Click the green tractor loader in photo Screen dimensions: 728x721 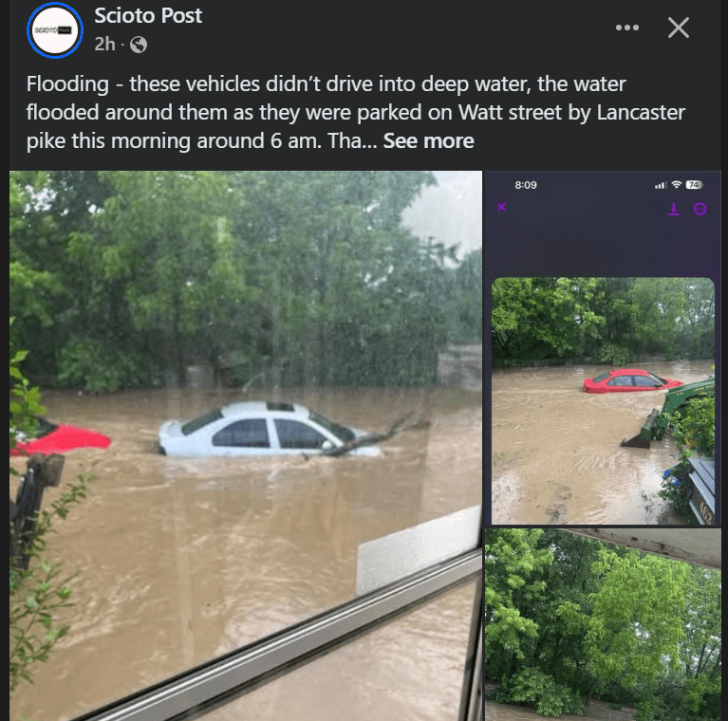(668, 414)
